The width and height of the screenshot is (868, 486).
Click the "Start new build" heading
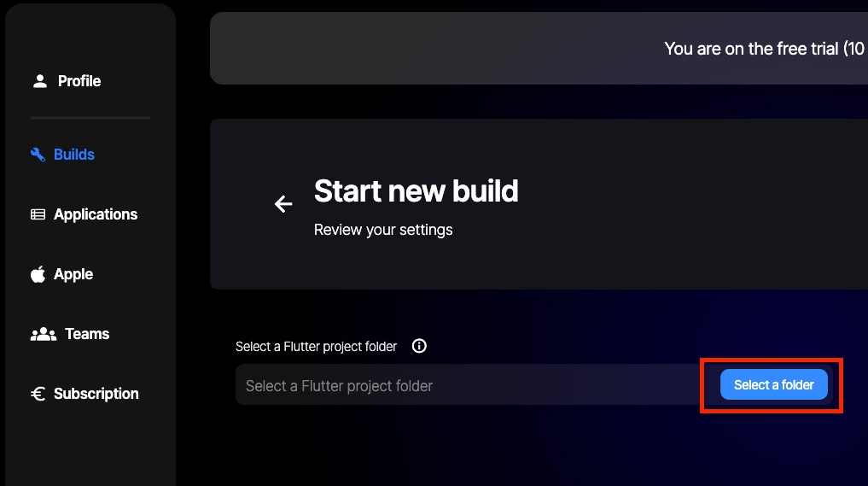(416, 191)
